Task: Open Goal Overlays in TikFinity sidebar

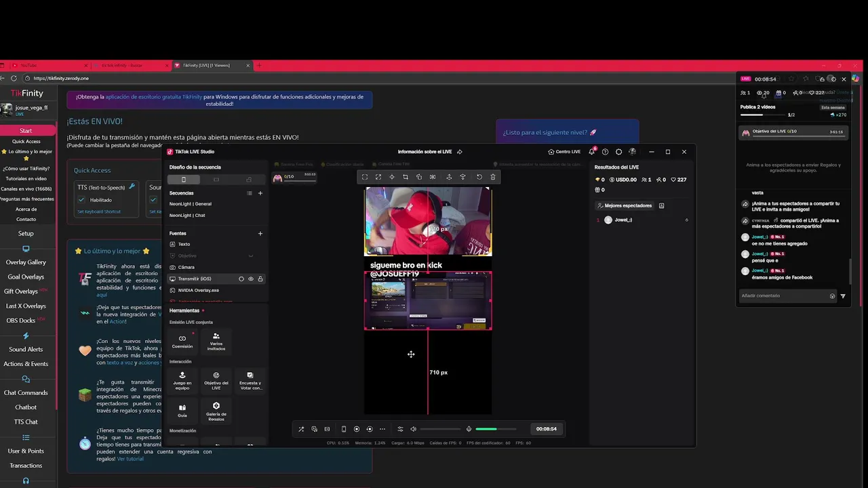Action: [x=26, y=277]
